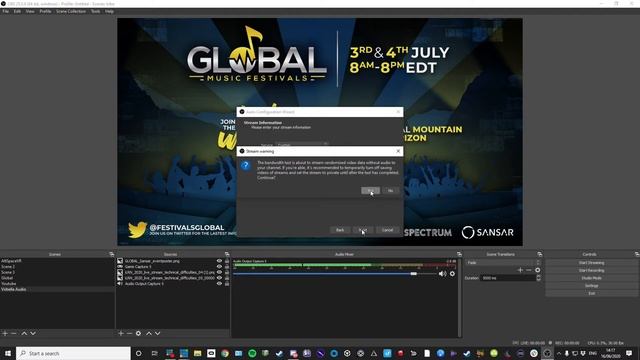
Task: Remove selected source with minus icon
Action: click(129, 333)
